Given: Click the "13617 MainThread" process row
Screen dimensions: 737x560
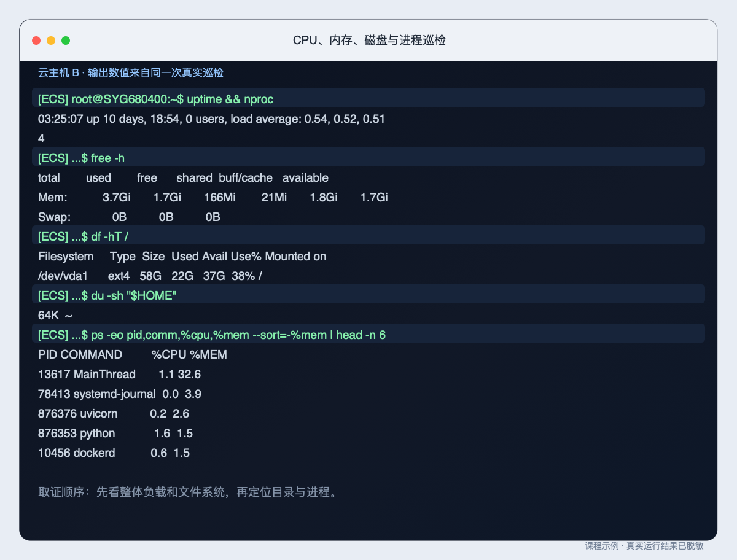Looking at the screenshot, I should click(120, 374).
